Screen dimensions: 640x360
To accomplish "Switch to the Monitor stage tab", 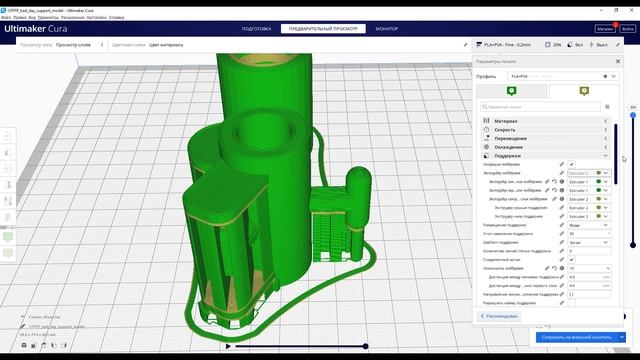I will (x=387, y=29).
